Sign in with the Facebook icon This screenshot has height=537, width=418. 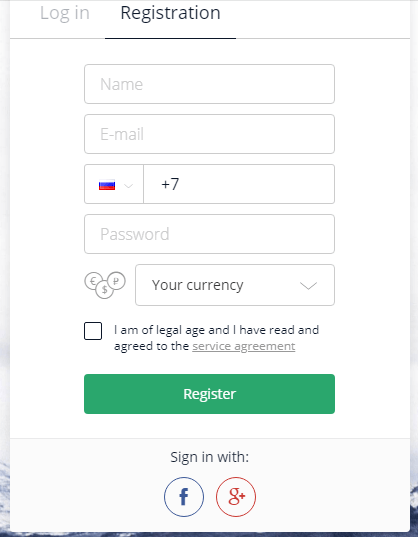184,497
